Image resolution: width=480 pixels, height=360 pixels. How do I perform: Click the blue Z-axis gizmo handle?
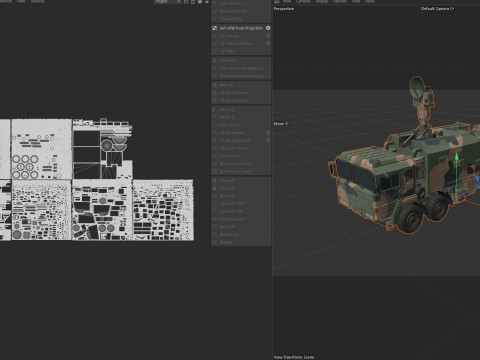pos(477,181)
